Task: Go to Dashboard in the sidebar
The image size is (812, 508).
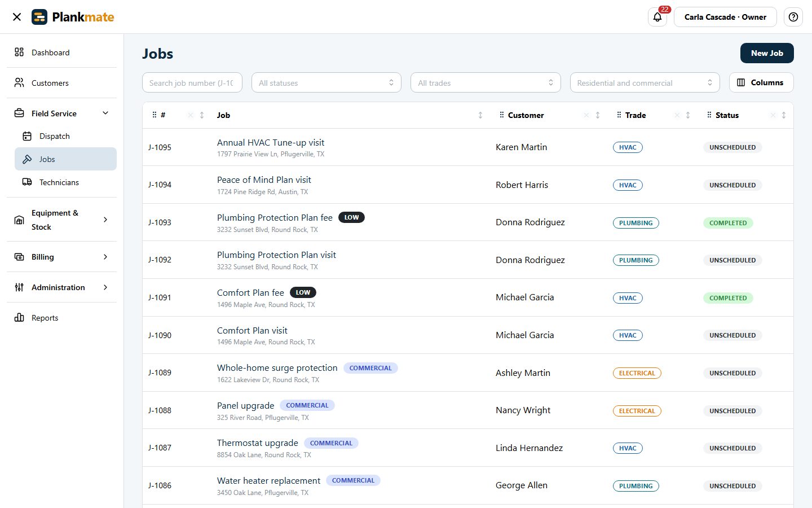Action: (x=61, y=52)
